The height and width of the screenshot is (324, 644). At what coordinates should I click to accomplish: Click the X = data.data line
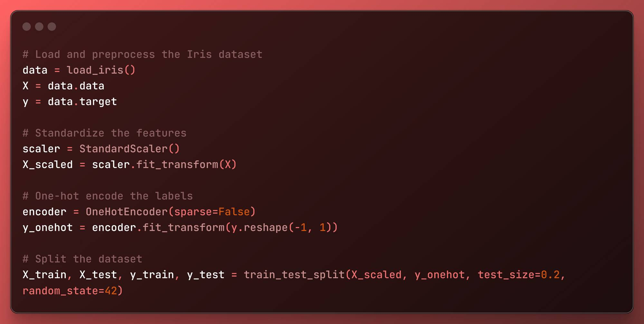pos(63,86)
